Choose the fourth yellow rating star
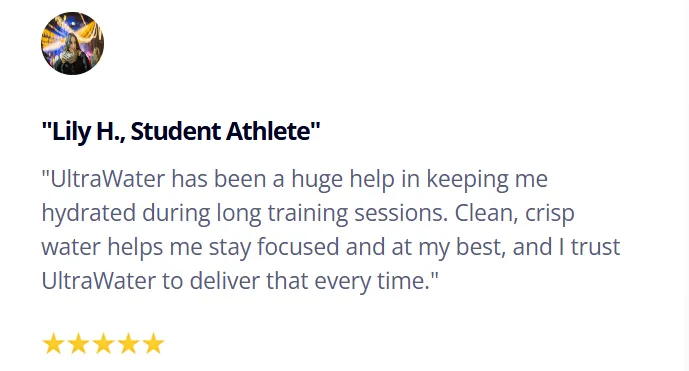689x371 pixels. pos(129,343)
